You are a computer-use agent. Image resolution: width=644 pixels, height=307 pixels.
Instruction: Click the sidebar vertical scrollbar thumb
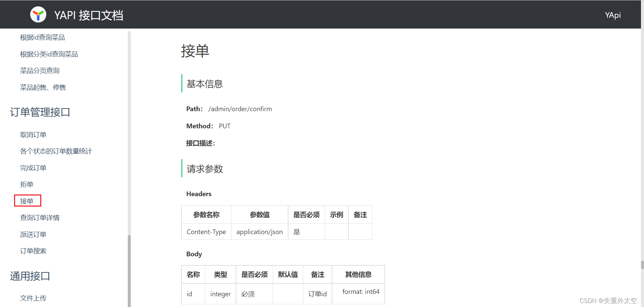(129, 271)
